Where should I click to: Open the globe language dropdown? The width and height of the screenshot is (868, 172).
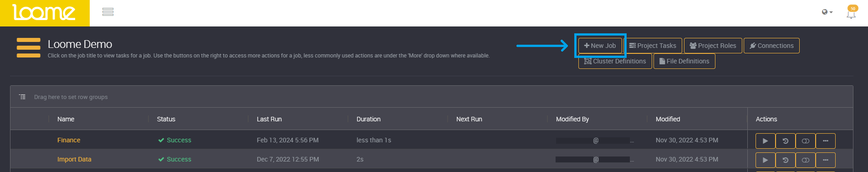827,12
